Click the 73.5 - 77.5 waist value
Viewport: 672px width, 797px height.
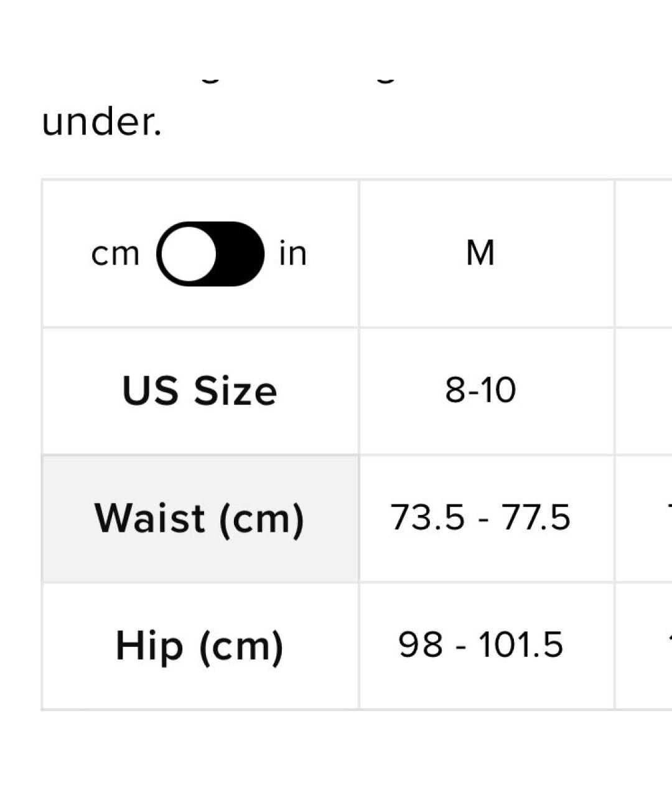click(x=480, y=518)
